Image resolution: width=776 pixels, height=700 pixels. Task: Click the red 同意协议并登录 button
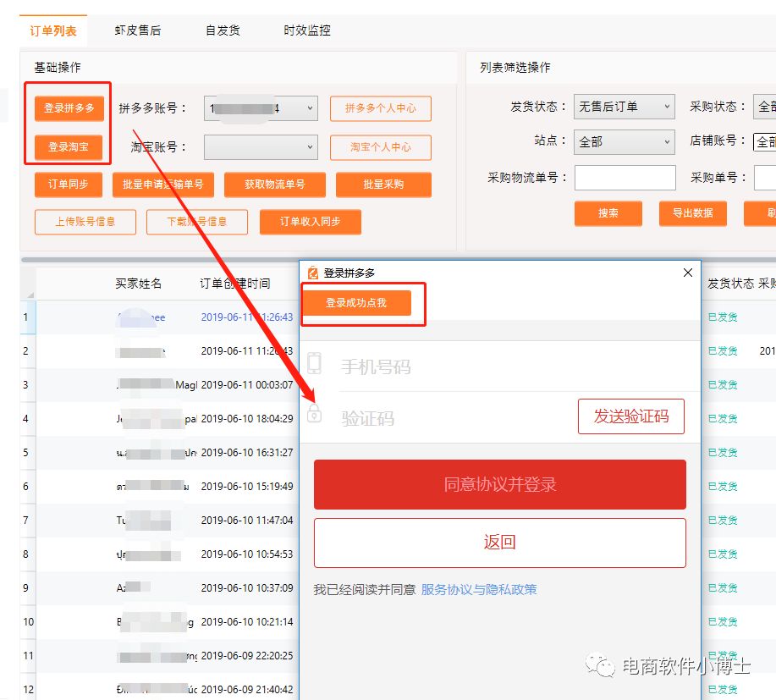(500, 484)
